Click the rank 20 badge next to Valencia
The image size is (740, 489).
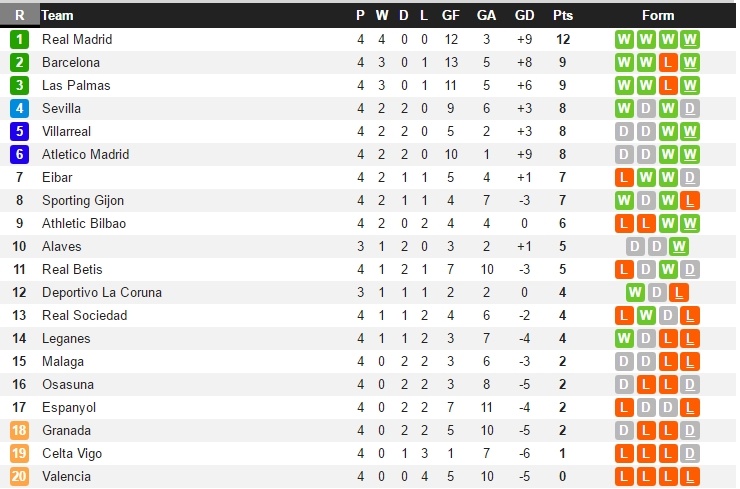coord(20,477)
